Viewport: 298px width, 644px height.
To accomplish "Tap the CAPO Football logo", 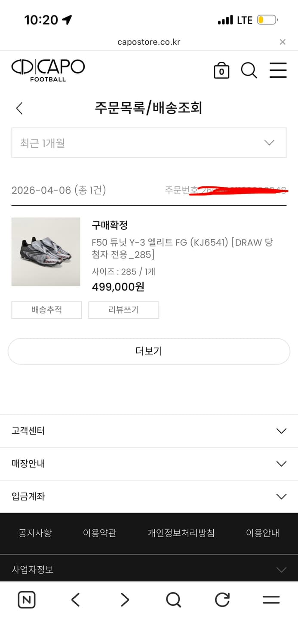I will point(48,70).
